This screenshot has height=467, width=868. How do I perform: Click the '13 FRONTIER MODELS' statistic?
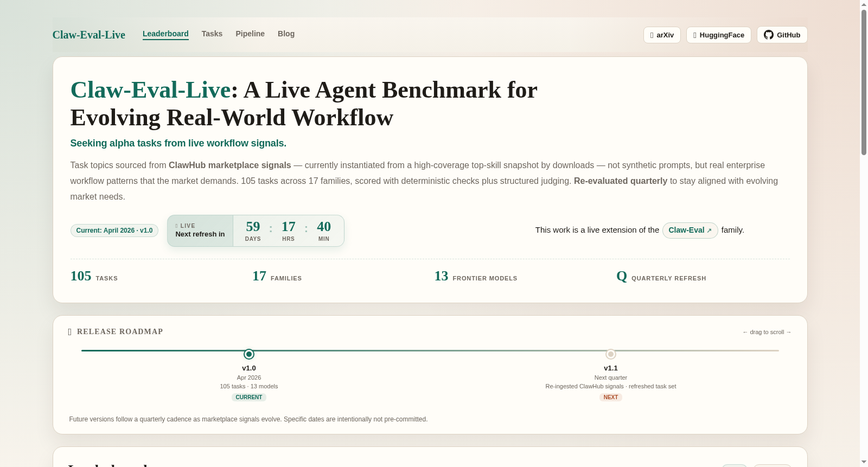(x=476, y=276)
